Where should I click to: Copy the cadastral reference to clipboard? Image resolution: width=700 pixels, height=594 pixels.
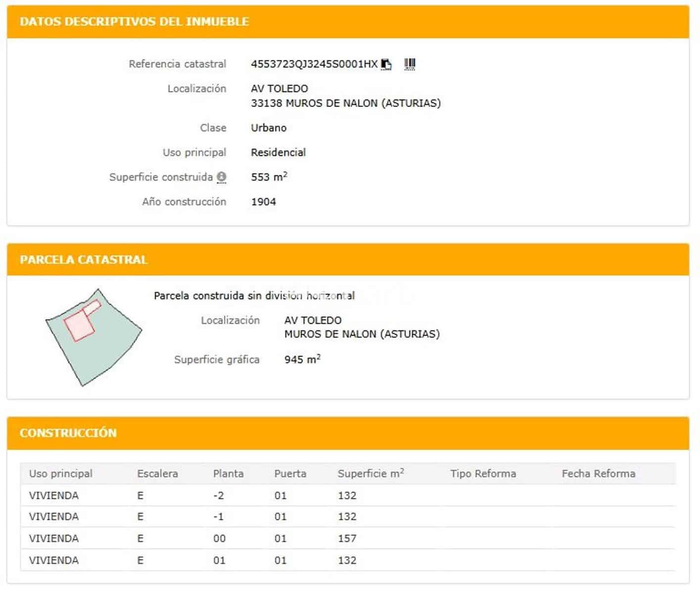(386, 63)
